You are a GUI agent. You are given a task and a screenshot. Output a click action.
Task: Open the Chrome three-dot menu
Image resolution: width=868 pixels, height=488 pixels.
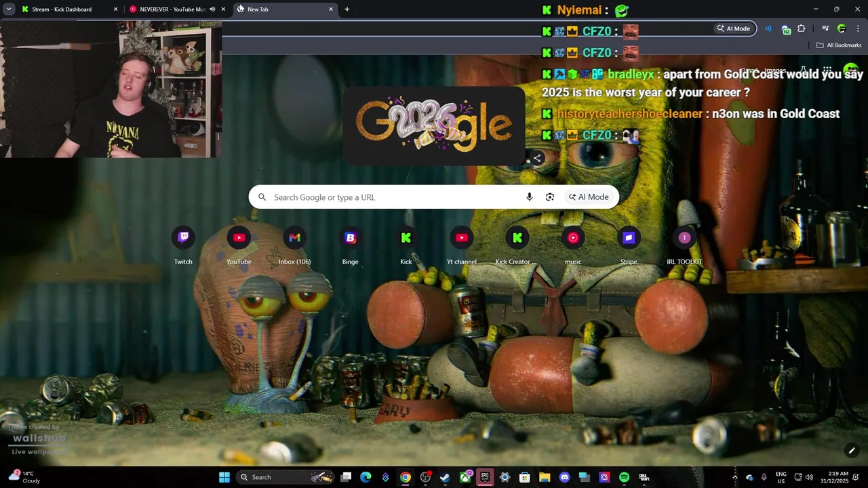(x=858, y=28)
